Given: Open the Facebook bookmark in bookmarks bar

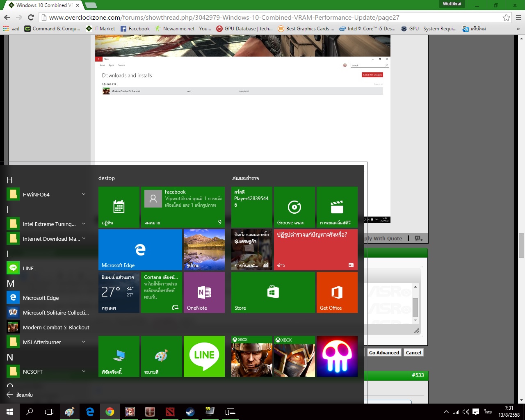Looking at the screenshot, I should click(135, 29).
